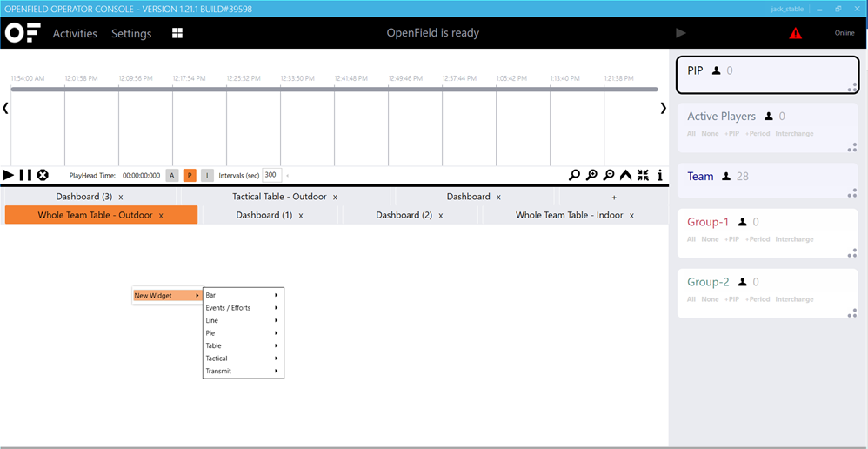
Task: Open the Settings menu
Action: [131, 34]
